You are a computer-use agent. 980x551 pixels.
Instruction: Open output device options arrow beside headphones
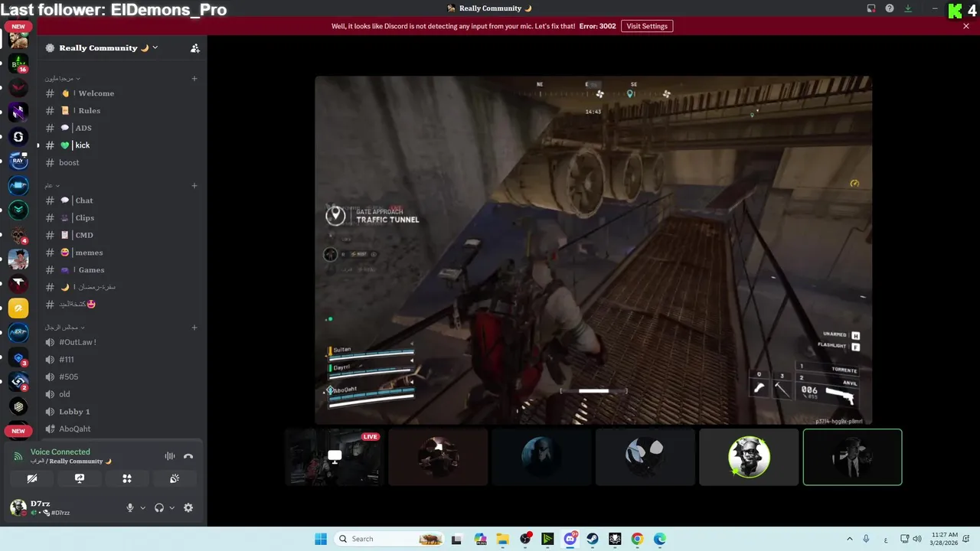coord(171,507)
